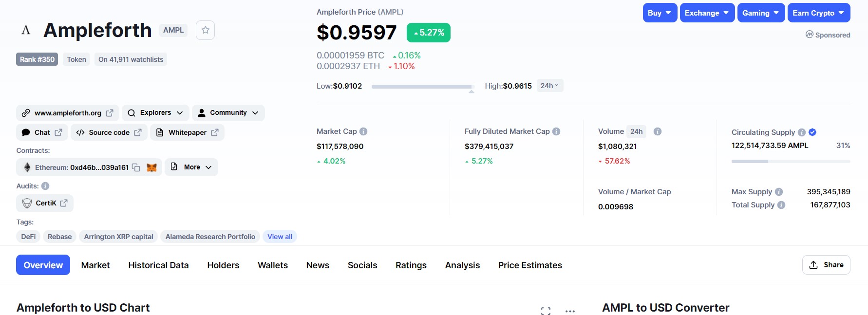Screen dimensions: 868x315
Task: Click the 24h badge next to Volume
Action: 636,131
